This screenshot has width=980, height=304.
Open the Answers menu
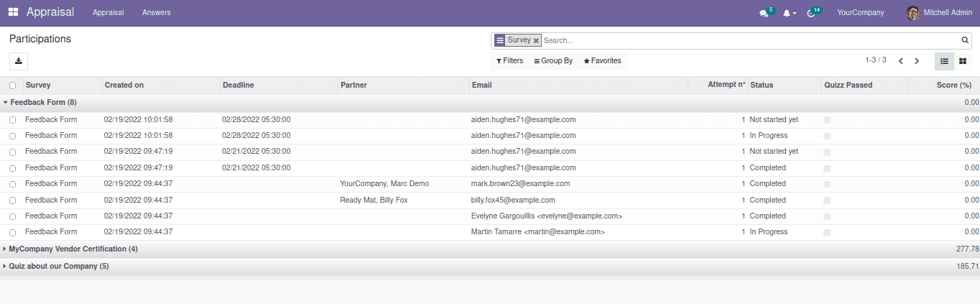[x=156, y=13]
